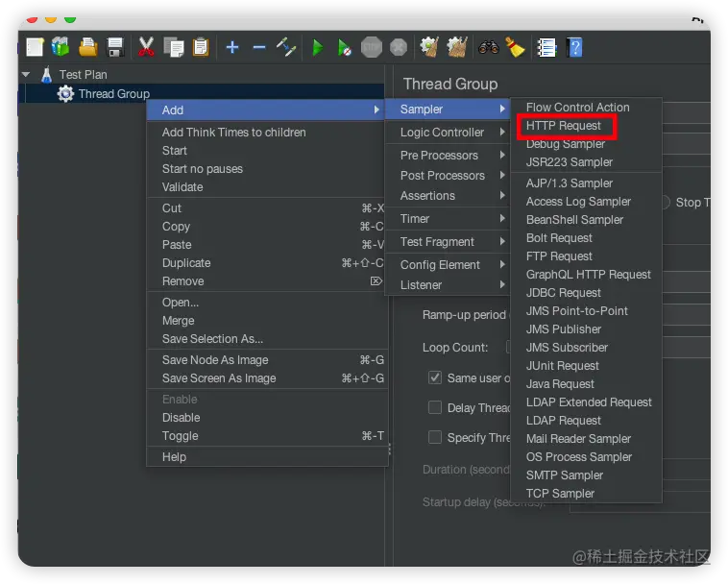Enable Specify Thread lifetime checkbox

pos(434,437)
